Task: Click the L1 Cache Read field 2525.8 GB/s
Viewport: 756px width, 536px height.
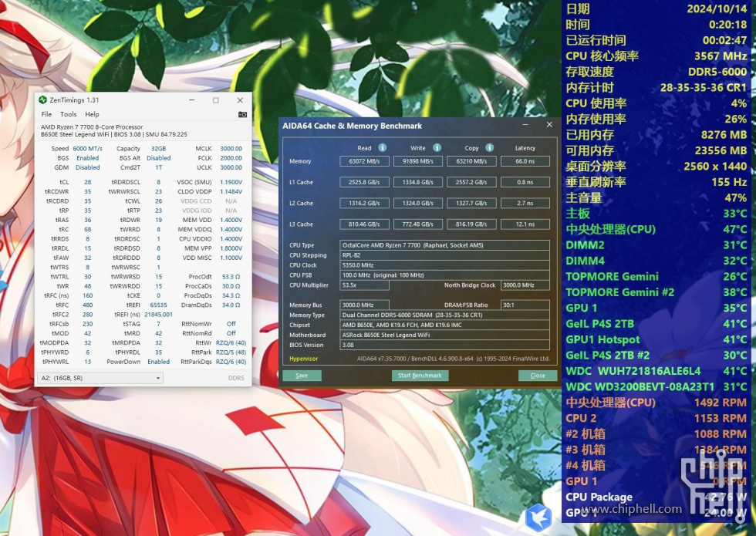Action: [364, 182]
